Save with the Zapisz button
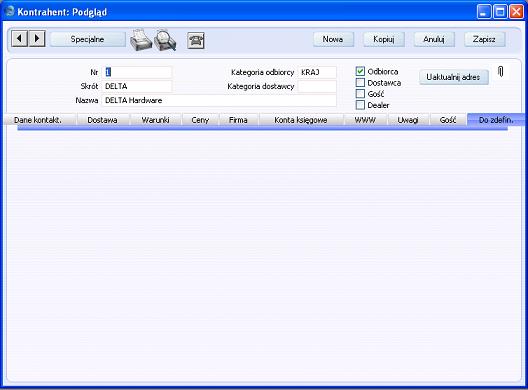 pos(484,39)
